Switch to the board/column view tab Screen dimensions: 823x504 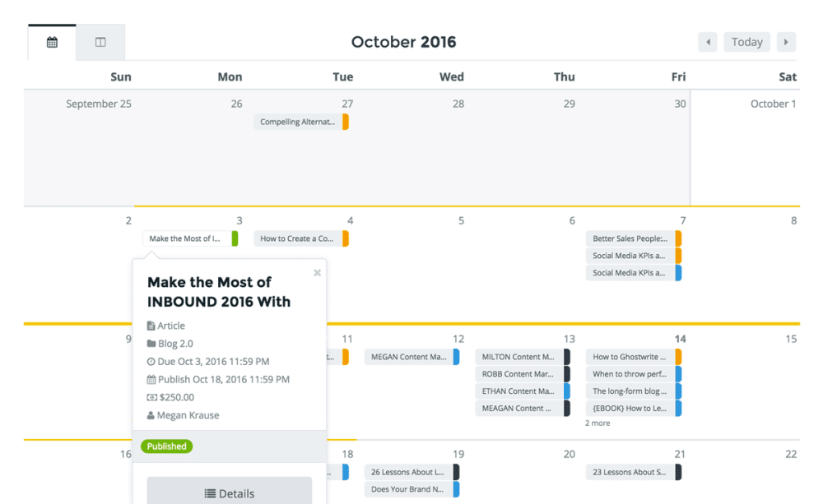point(100,43)
